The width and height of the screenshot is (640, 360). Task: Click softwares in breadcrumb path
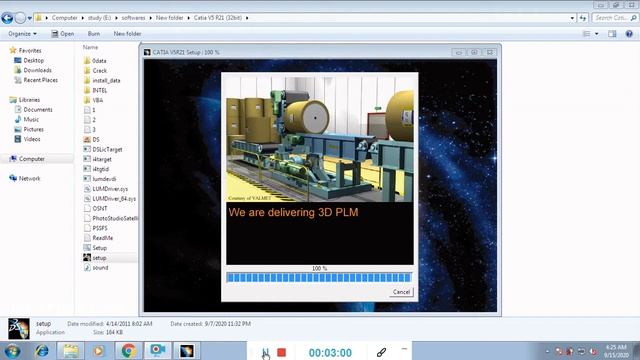(133, 18)
